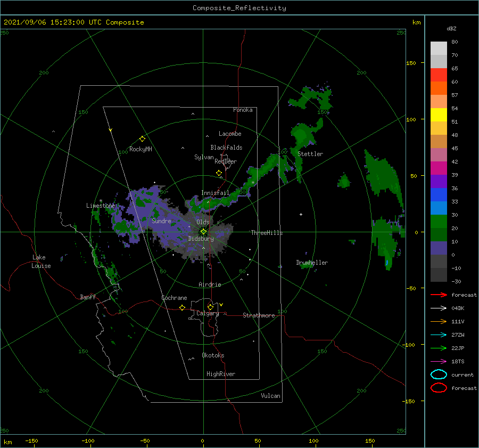Click the Limestone label
Image resolution: width=479 pixels, height=448 pixels.
[x=101, y=206]
